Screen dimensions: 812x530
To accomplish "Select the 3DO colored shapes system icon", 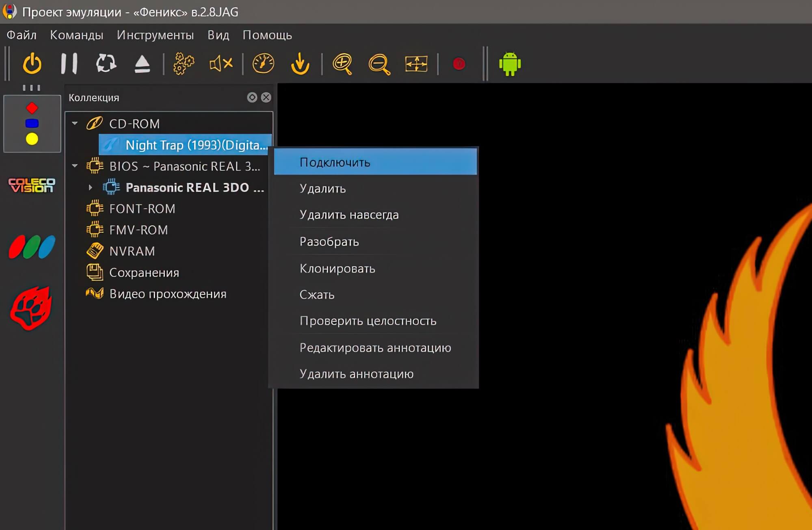I will point(32,124).
